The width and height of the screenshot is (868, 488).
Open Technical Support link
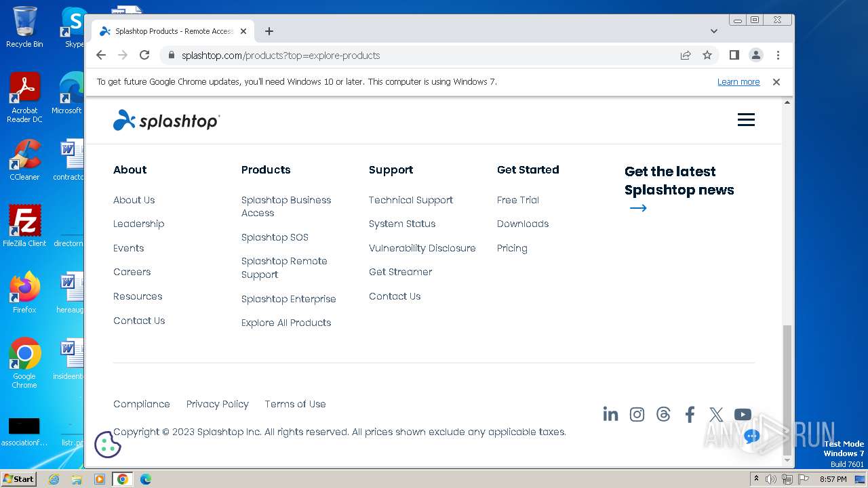pos(411,200)
